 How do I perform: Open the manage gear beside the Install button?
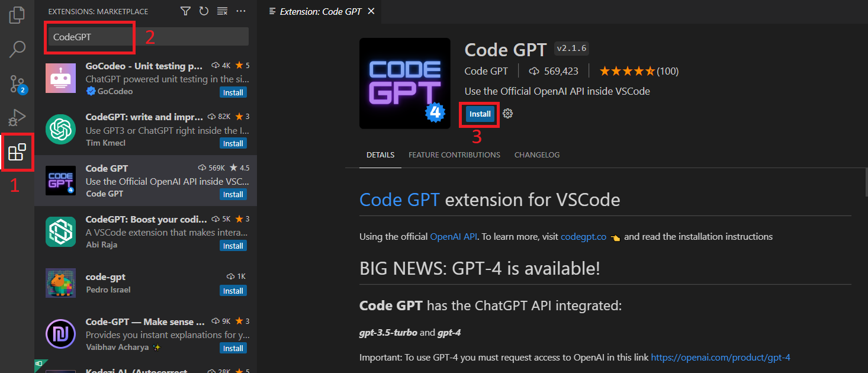point(507,114)
